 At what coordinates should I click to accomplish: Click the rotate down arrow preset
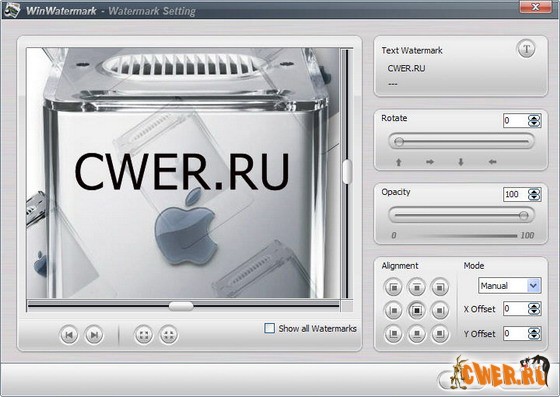click(x=461, y=162)
